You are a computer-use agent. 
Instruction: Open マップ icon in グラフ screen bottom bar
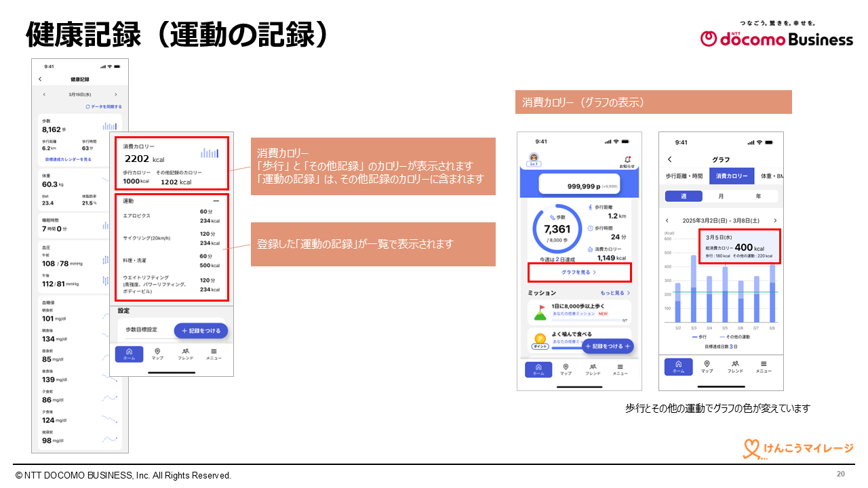(x=707, y=366)
